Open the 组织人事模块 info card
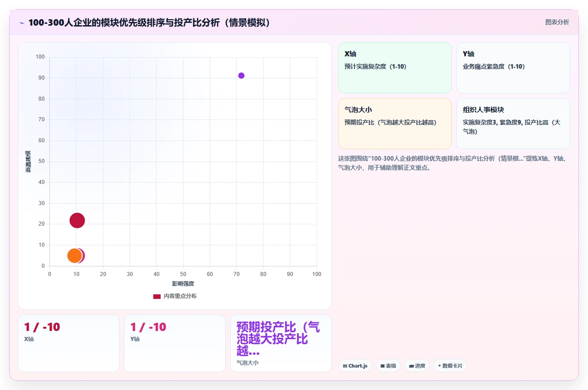The height and width of the screenshot is (390, 588). (513, 123)
